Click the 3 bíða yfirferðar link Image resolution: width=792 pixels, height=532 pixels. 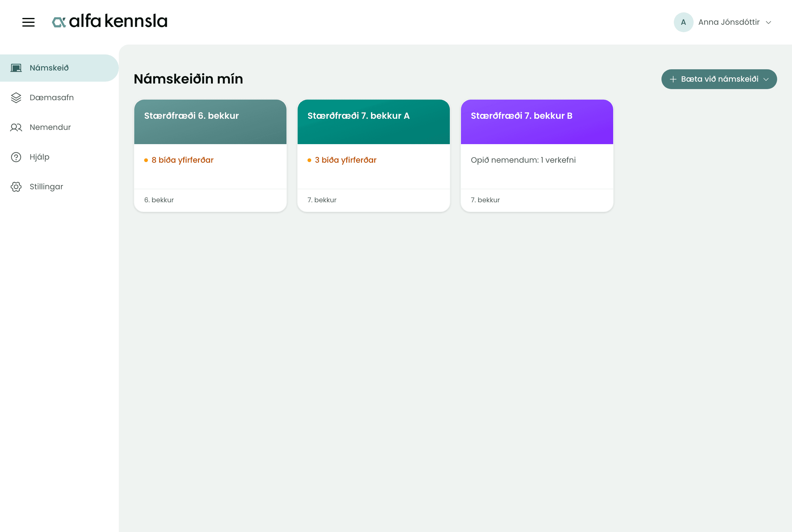pos(346,160)
